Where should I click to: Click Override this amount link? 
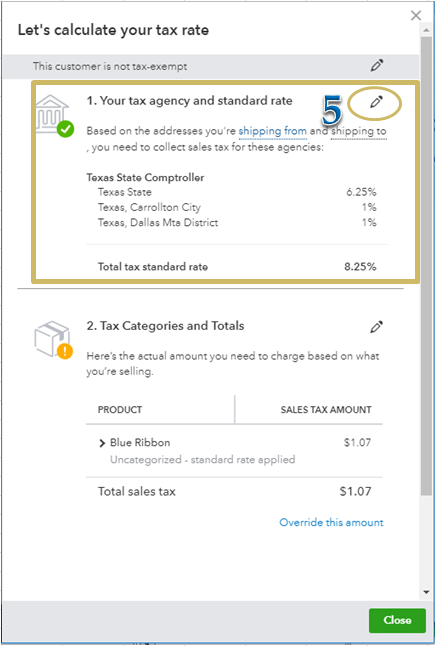click(331, 522)
